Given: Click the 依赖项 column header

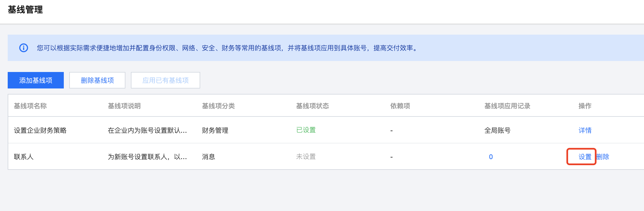Looking at the screenshot, I should pos(400,106).
